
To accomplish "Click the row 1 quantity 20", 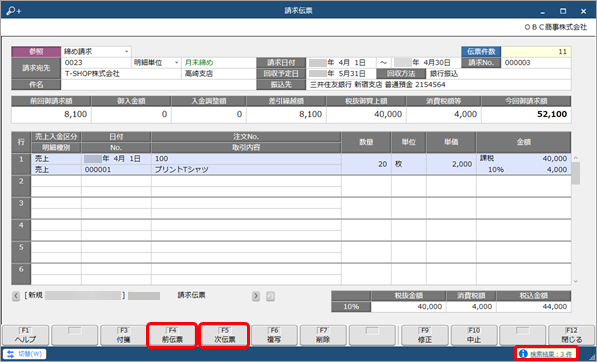I will point(382,164).
